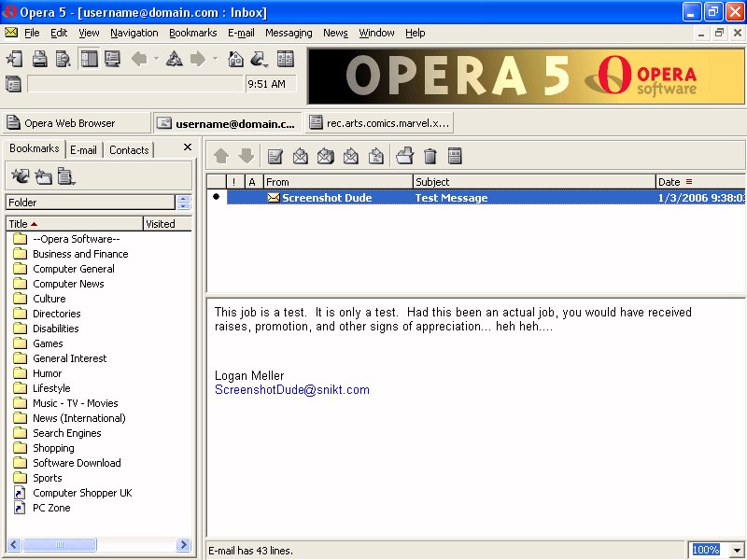Sort messages by From column header
This screenshot has width=747, height=560.
pyautogui.click(x=338, y=182)
